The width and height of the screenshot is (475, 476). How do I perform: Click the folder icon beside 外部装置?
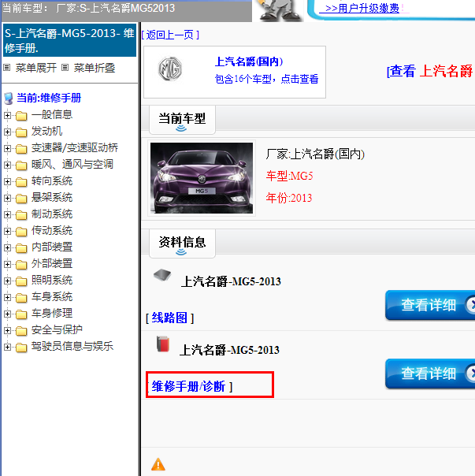(x=21, y=265)
